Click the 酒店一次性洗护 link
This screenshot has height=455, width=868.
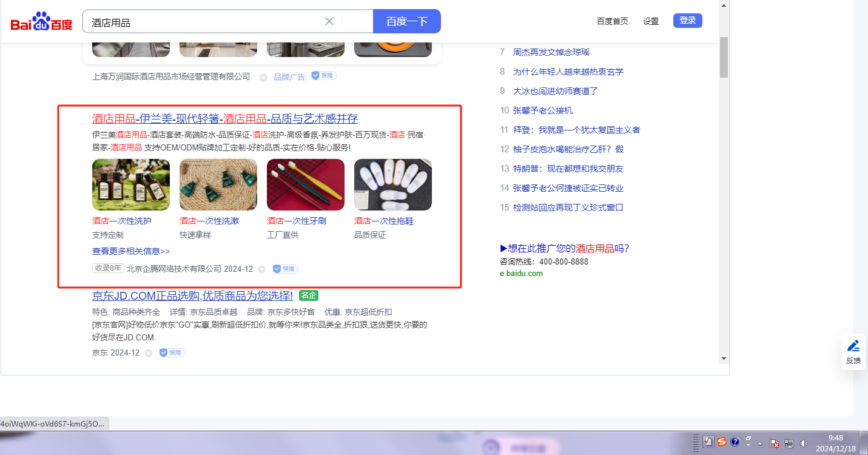[x=122, y=221]
